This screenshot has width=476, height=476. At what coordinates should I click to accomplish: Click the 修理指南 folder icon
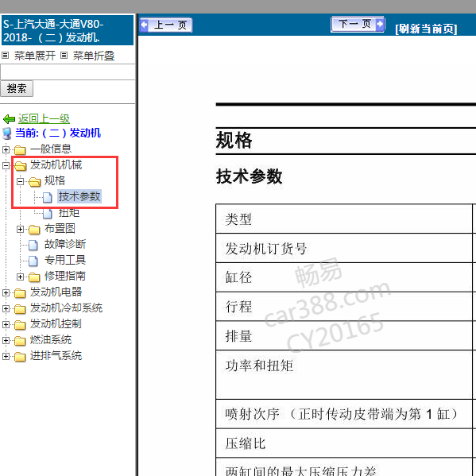[34, 277]
